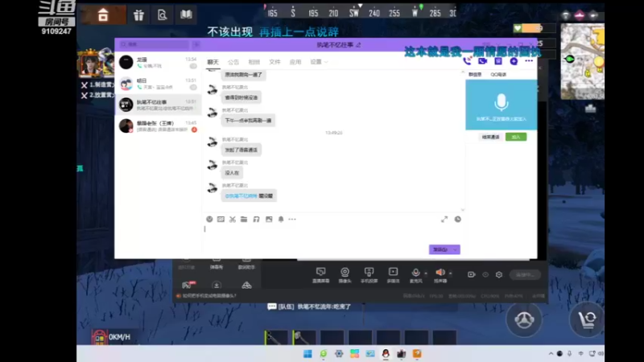
Task: Click the bell notification icon in chat toolbar
Action: 281,219
